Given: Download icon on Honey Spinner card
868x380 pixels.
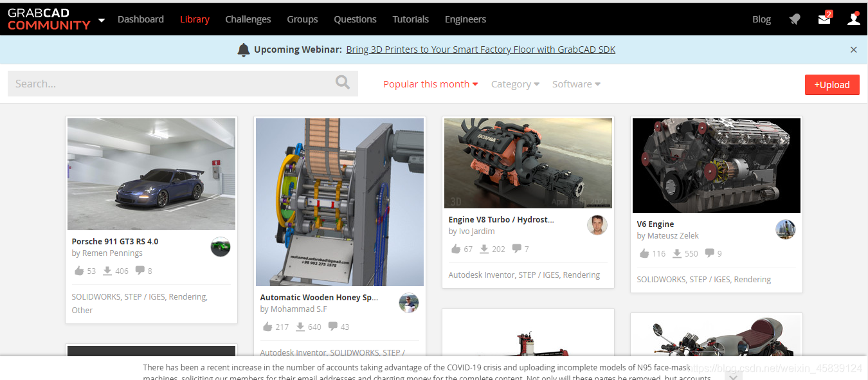Looking at the screenshot, I should click(x=300, y=327).
